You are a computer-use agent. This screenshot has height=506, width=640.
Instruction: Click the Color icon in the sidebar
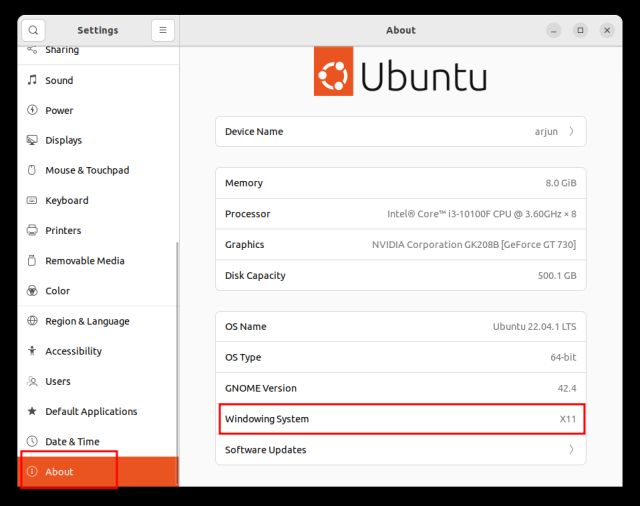(32, 291)
